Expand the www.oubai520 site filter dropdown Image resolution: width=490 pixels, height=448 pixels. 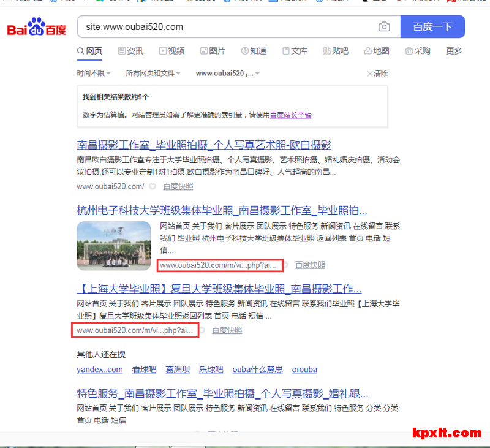[x=227, y=74]
